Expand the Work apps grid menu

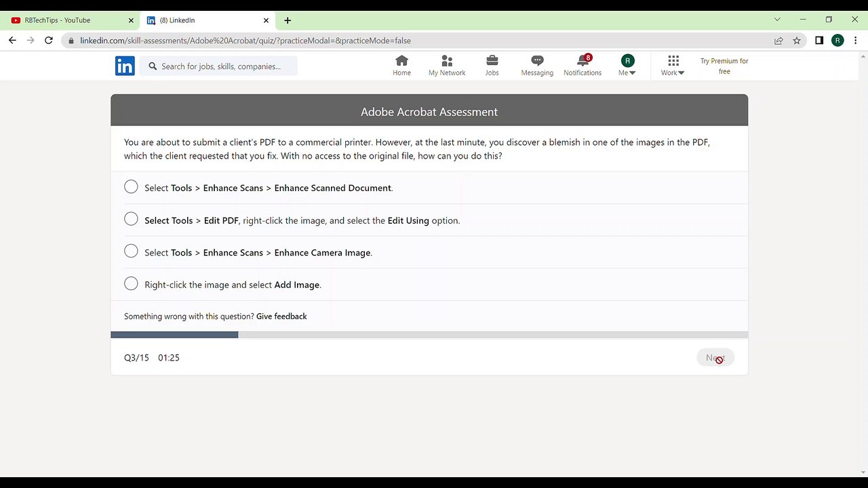click(673, 66)
